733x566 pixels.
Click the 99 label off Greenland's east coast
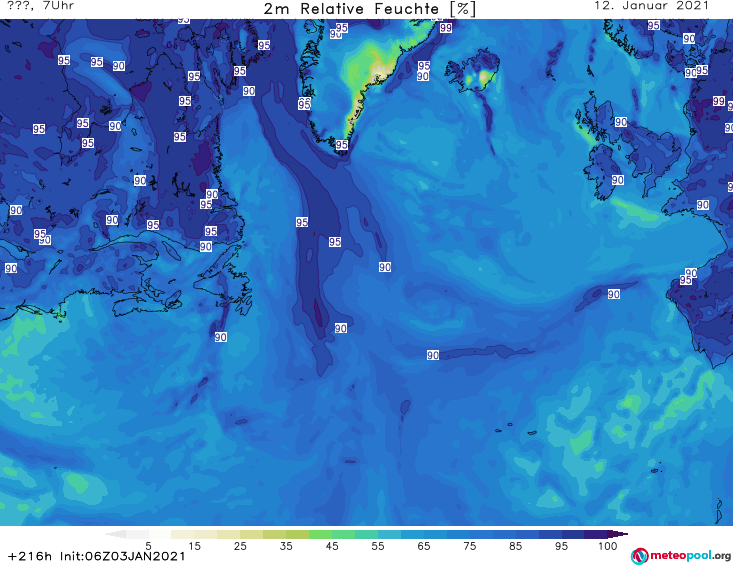click(446, 28)
